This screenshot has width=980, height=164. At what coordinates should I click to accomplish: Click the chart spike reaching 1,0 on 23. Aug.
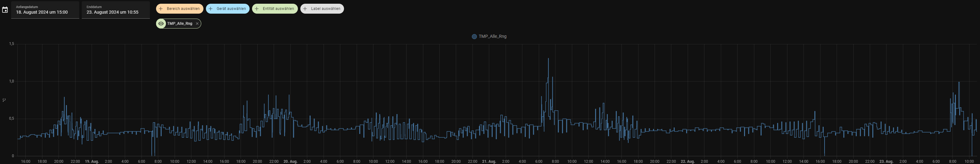(959, 82)
